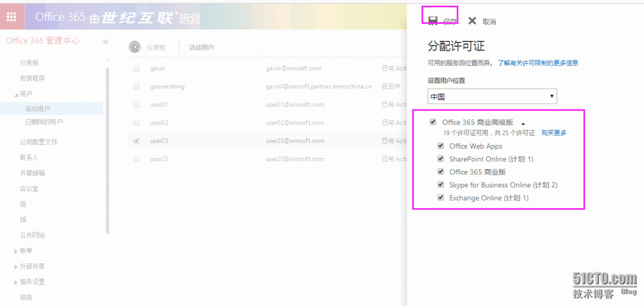Toggle the Office 365 商业高级版 license checkbox
Image resolution: width=644 pixels, height=306 pixels.
pos(433,122)
